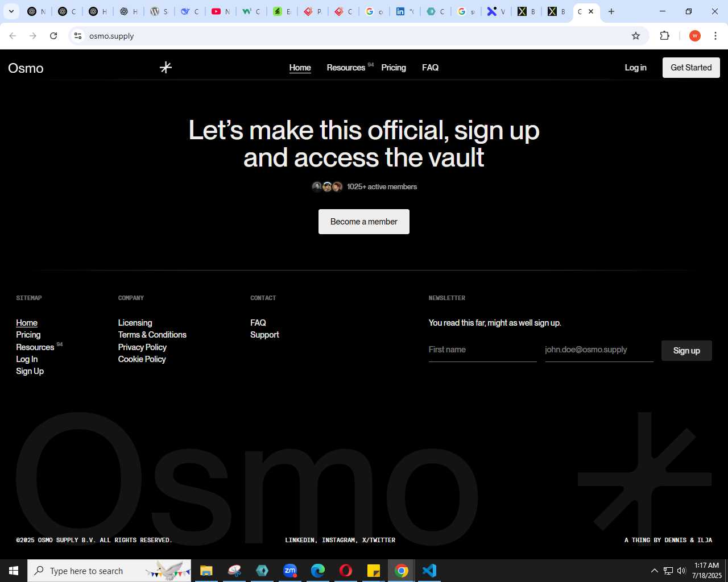Click the browser forward arrow

click(x=33, y=36)
